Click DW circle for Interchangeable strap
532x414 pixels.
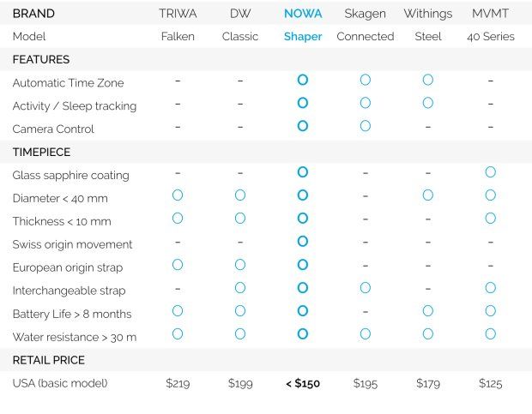240,287
